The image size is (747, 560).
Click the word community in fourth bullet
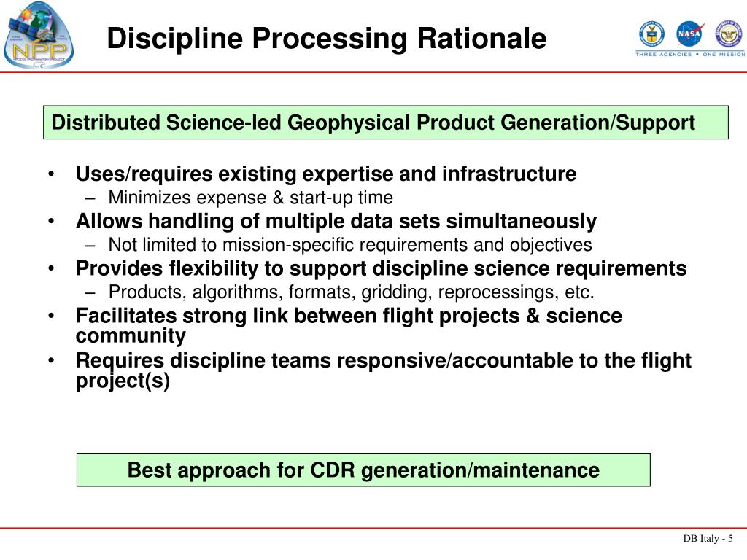click(x=131, y=336)
